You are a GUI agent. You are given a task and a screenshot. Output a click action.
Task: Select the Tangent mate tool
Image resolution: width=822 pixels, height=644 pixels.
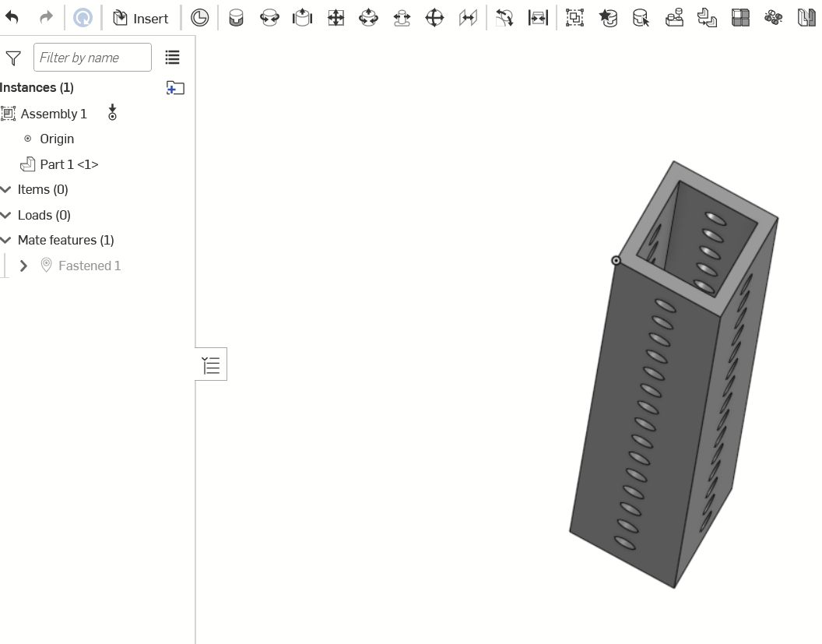pos(504,18)
